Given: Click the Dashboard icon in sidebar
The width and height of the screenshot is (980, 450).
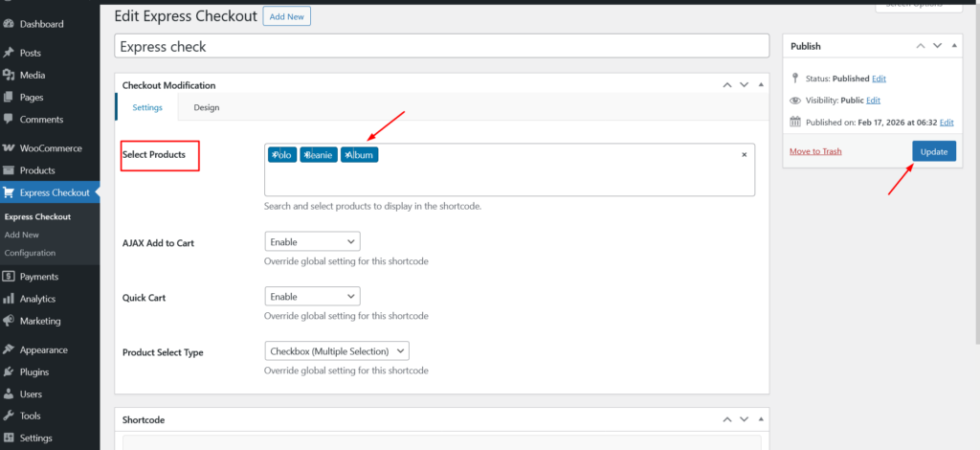Looking at the screenshot, I should pos(9,24).
